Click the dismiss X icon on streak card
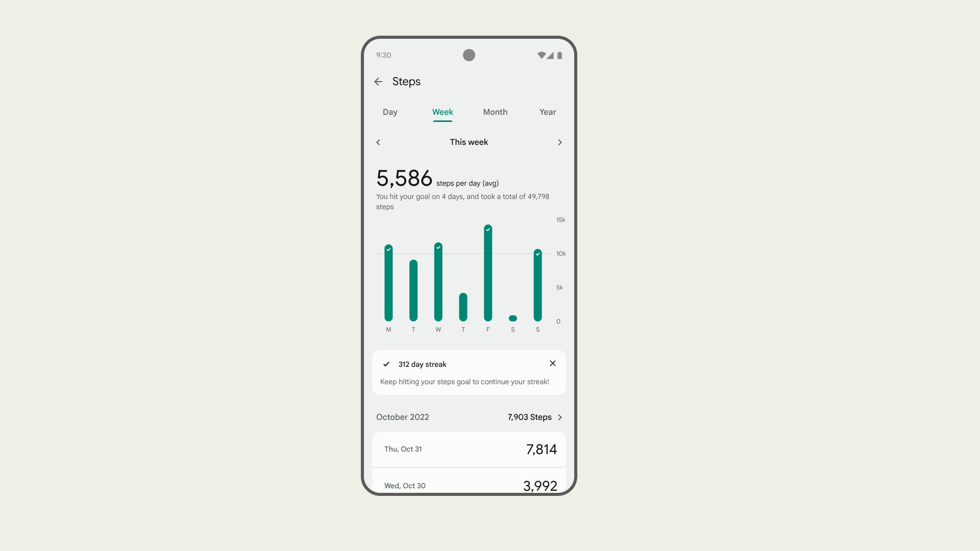The height and width of the screenshot is (551, 980). click(x=552, y=363)
